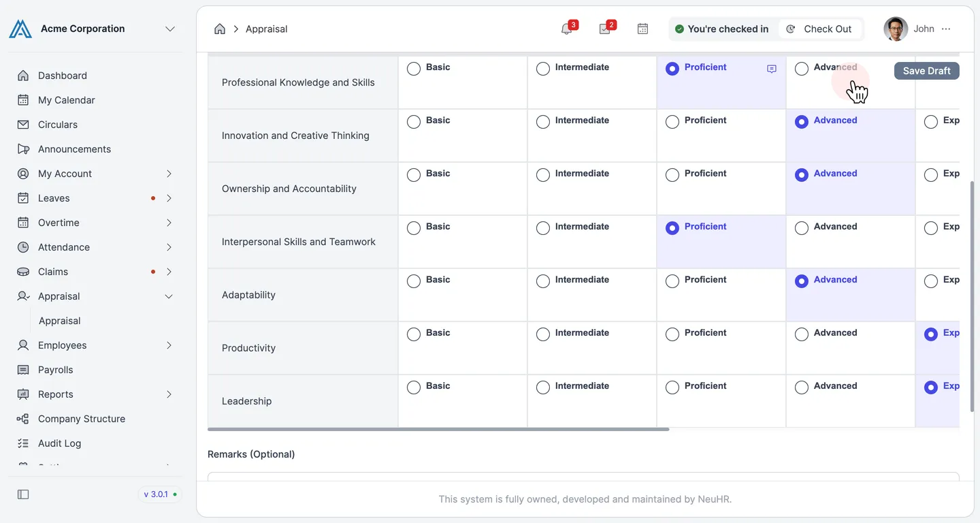980x523 pixels.
Task: Click the Leaves calendar-check icon
Action: [x=23, y=198]
